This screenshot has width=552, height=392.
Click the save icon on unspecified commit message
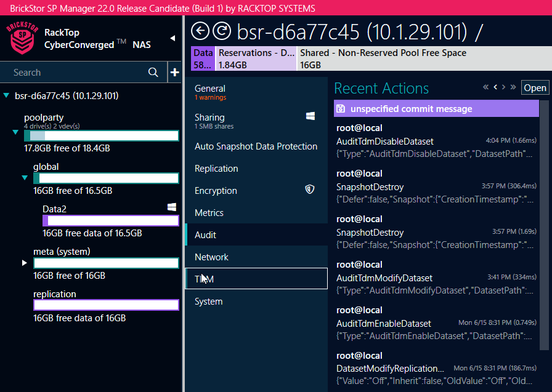pos(341,108)
